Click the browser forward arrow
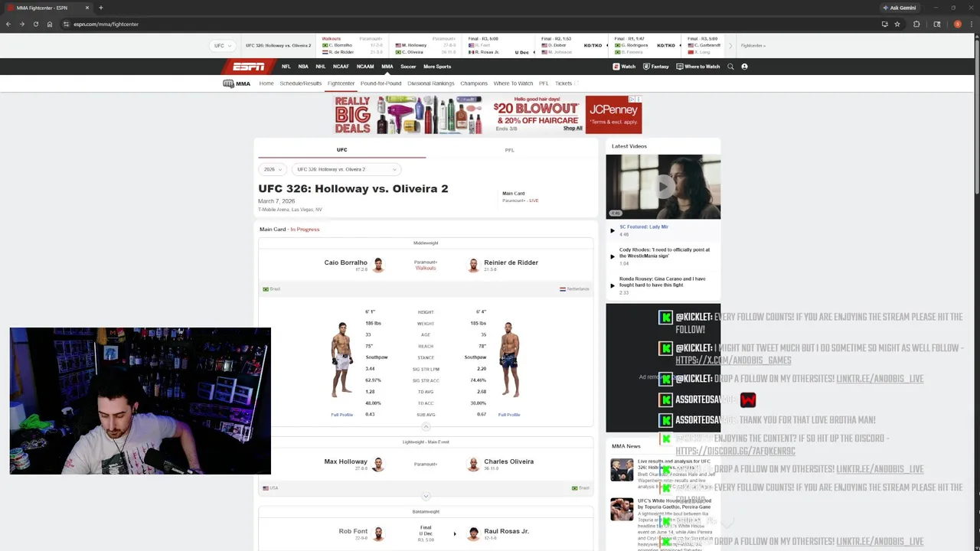The image size is (980, 551). pos(21,24)
